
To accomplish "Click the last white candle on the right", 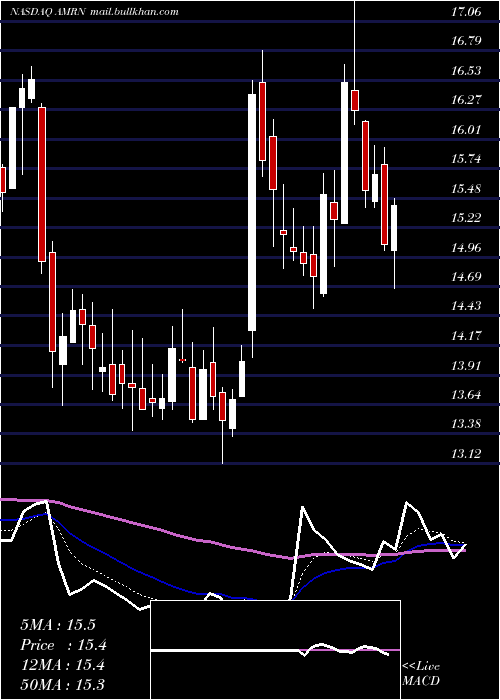I will [394, 228].
